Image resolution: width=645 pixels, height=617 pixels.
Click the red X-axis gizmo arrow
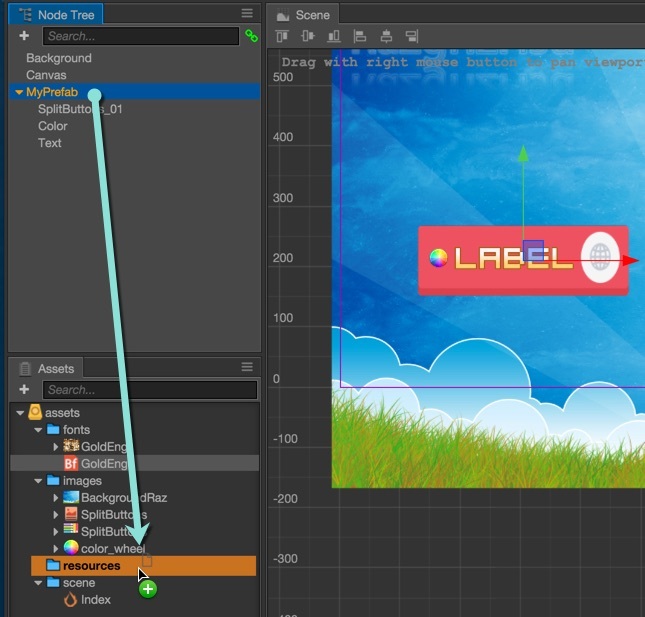click(630, 260)
